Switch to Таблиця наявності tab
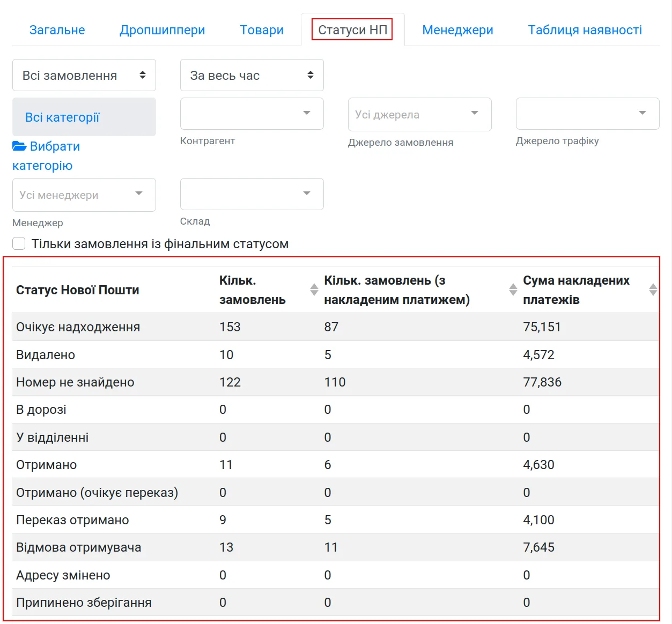 [585, 30]
